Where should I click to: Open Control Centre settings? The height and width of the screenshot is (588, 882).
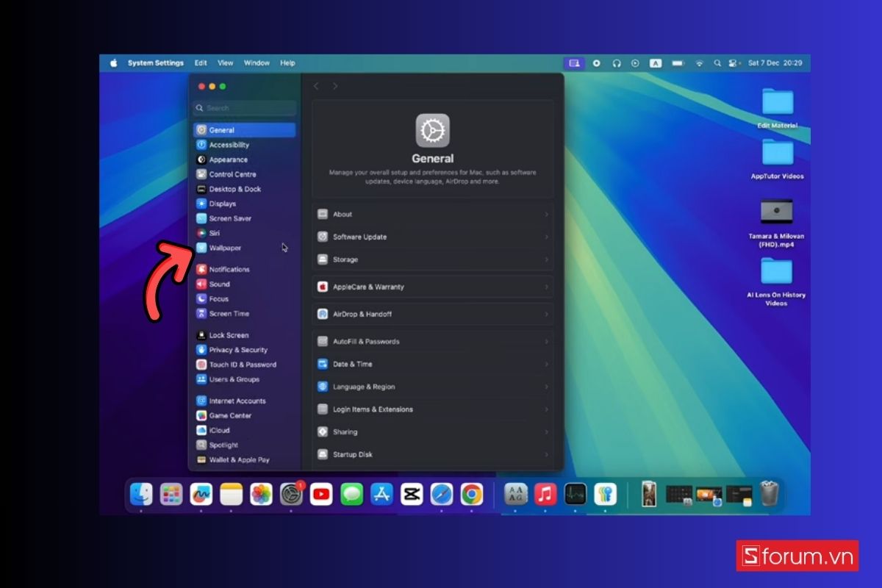[244, 174]
